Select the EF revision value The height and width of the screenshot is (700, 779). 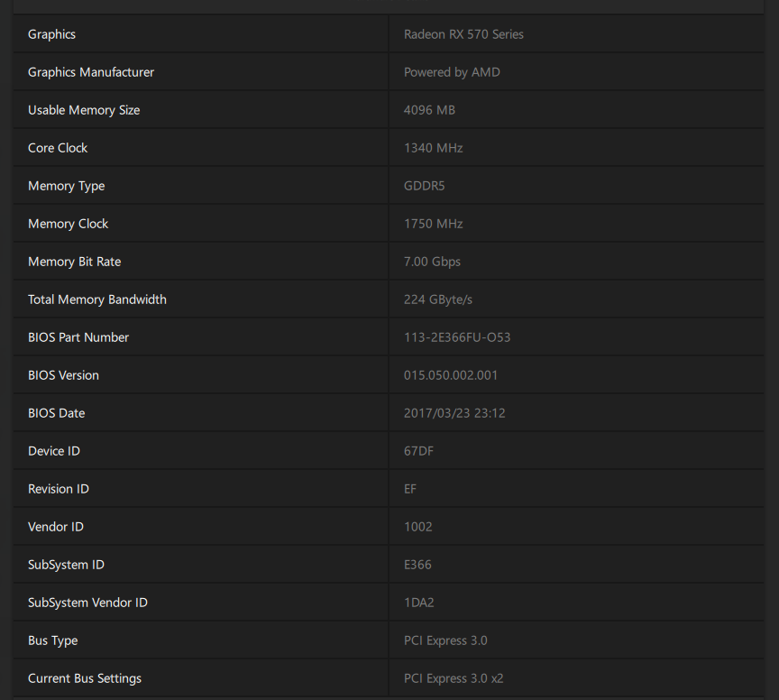tap(410, 489)
